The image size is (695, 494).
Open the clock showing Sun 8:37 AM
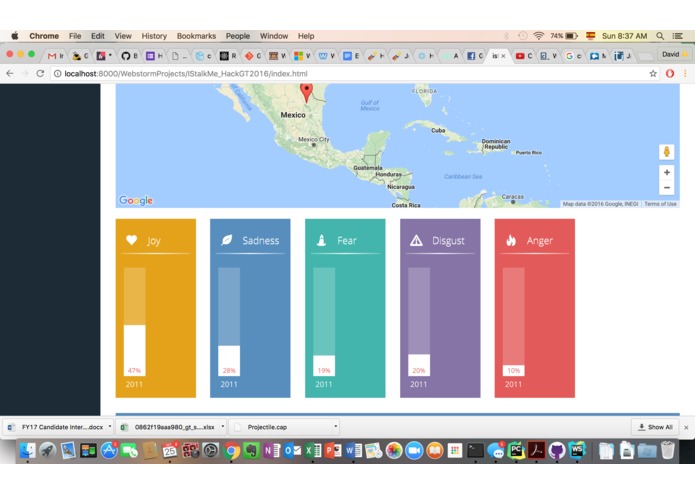click(x=625, y=36)
